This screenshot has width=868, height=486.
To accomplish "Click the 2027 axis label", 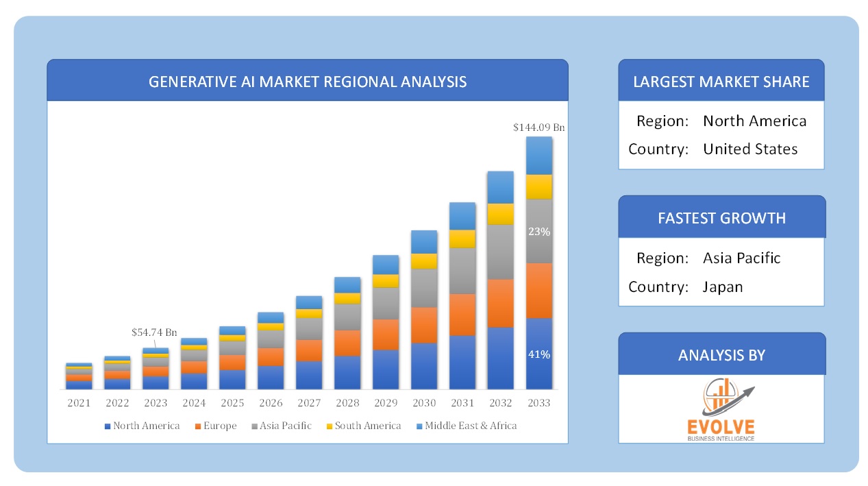I will (309, 403).
